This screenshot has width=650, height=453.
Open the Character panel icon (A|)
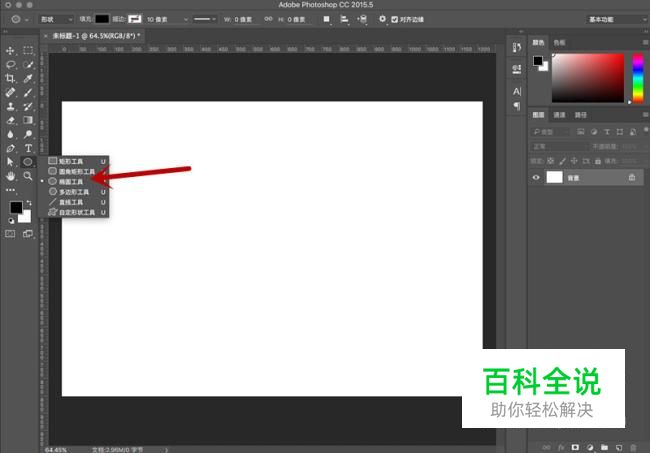click(x=517, y=91)
